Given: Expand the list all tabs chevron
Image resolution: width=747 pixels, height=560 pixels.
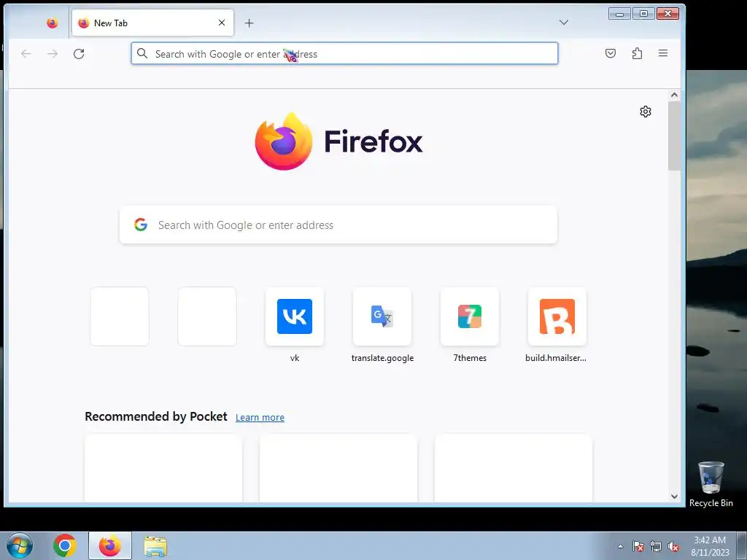Looking at the screenshot, I should click(564, 23).
